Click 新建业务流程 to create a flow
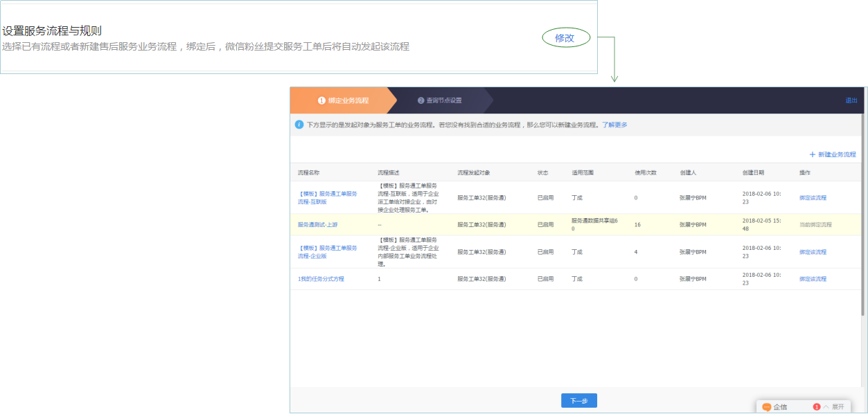The image size is (868, 414). [837, 154]
